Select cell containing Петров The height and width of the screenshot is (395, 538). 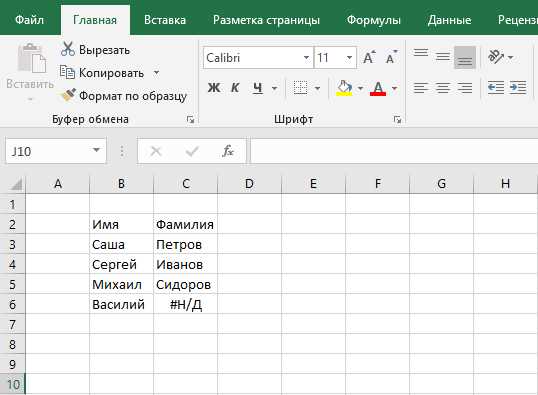click(186, 244)
